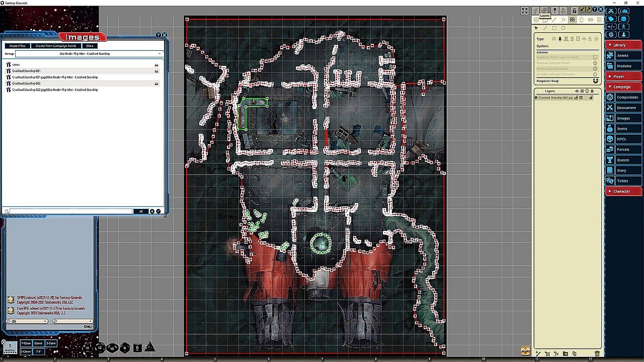Open the Encounters sidebar item
The width and height of the screenshot is (644, 362).
[623, 108]
